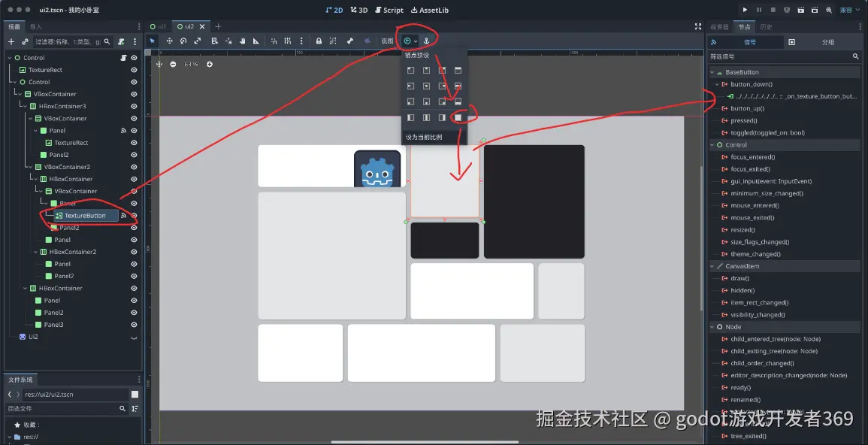Choose the Scale mode tool
Viewport: 868px width, 445px height.
[x=198, y=41]
